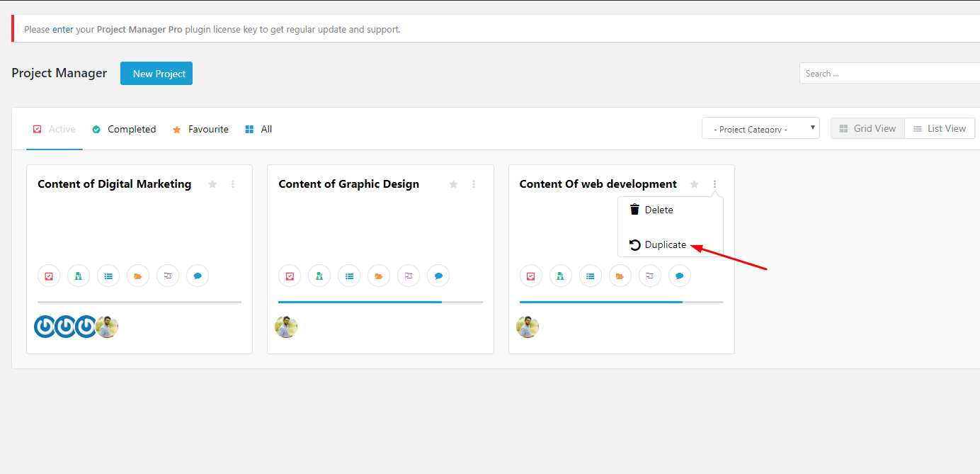
Task: Open Content of Digital Marketing project title
Action: point(114,184)
